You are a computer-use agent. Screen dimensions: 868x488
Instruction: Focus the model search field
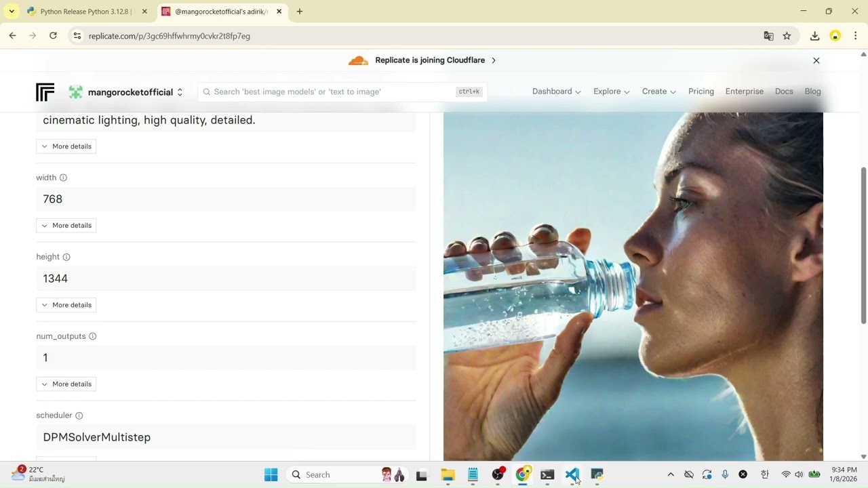(342, 91)
